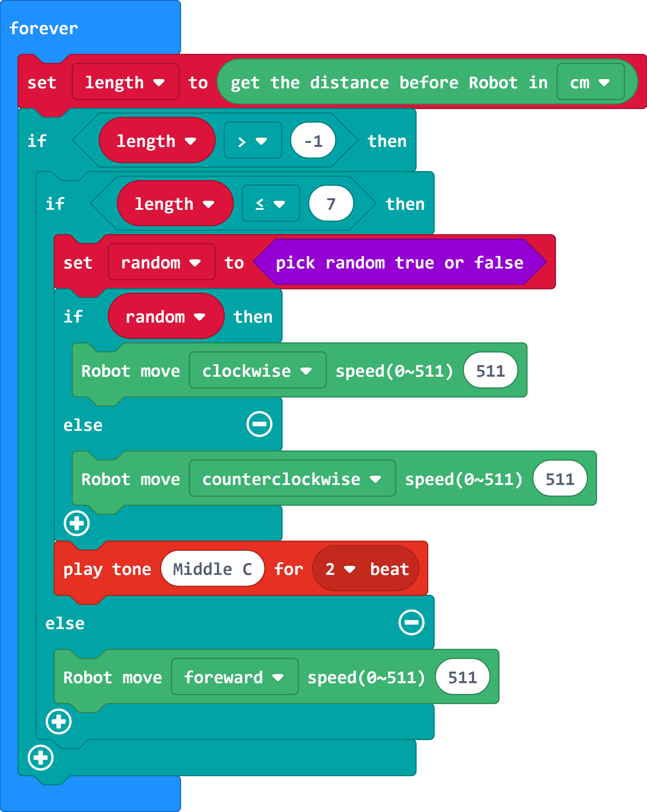Select the forever block header

tap(44, 28)
